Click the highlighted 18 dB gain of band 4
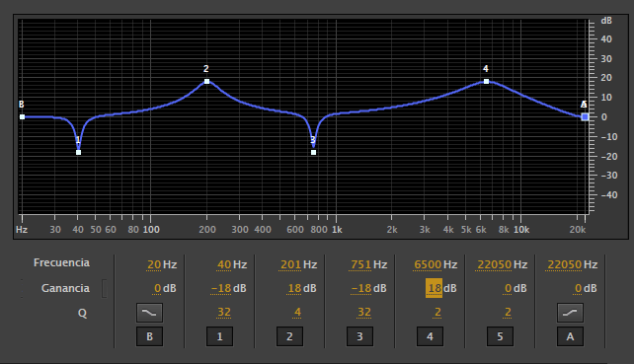Image resolution: width=634 pixels, height=364 pixels. 434,288
